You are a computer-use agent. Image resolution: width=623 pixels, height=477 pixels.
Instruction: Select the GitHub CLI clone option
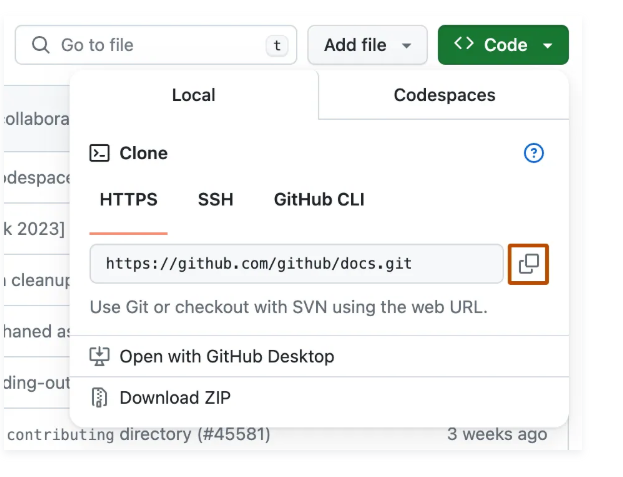pyautogui.click(x=319, y=199)
